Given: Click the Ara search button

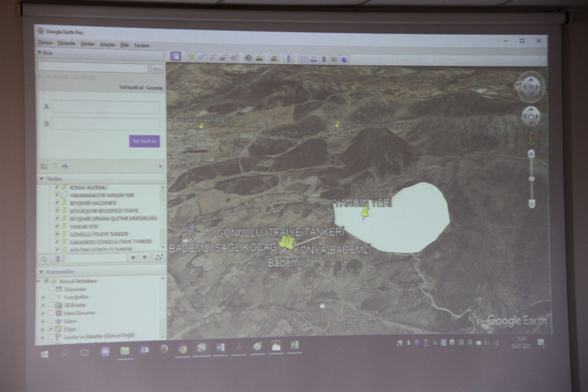Looking at the screenshot, I should pyautogui.click(x=157, y=69).
